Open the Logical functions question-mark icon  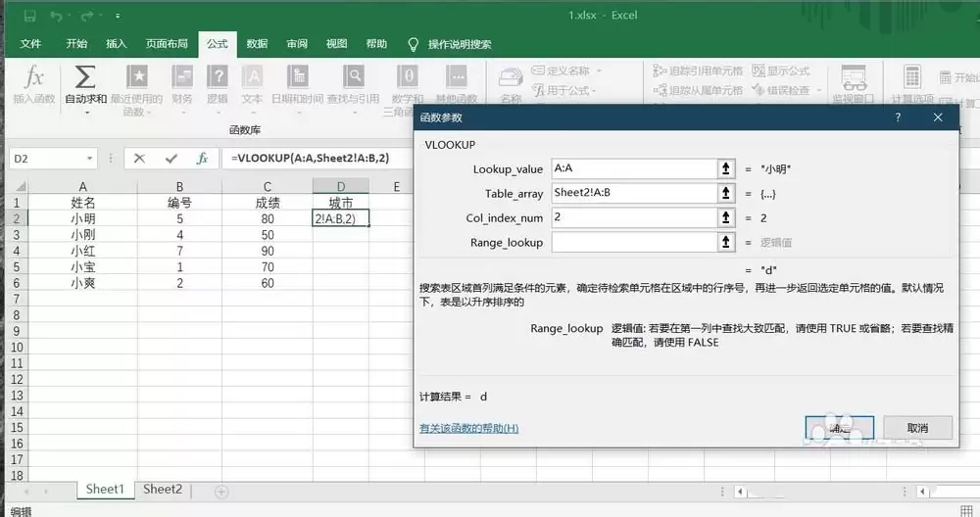[x=217, y=76]
